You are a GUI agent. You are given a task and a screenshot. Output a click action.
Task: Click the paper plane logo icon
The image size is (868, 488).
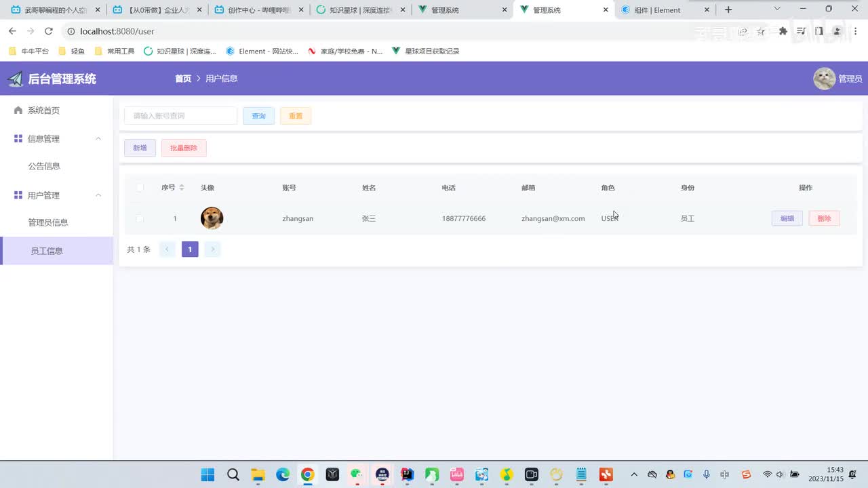pos(15,79)
